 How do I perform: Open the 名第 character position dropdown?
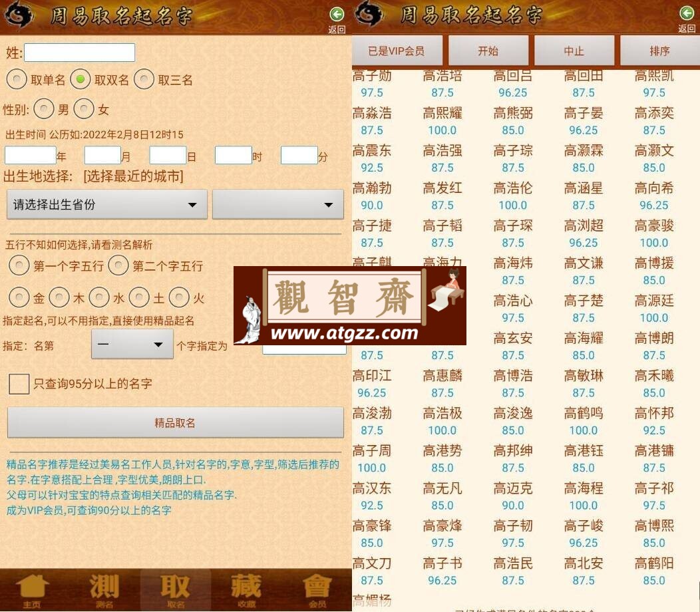132,344
